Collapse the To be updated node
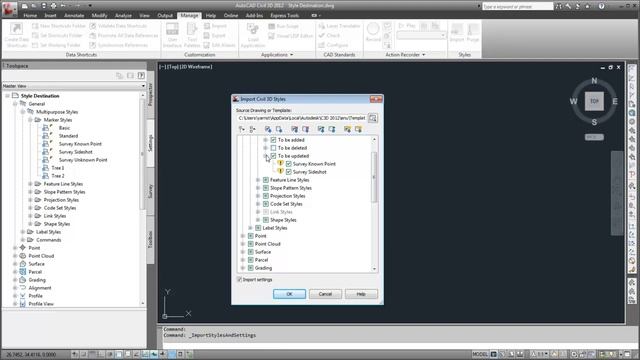Viewport: 640px width, 360px height. tap(265, 156)
